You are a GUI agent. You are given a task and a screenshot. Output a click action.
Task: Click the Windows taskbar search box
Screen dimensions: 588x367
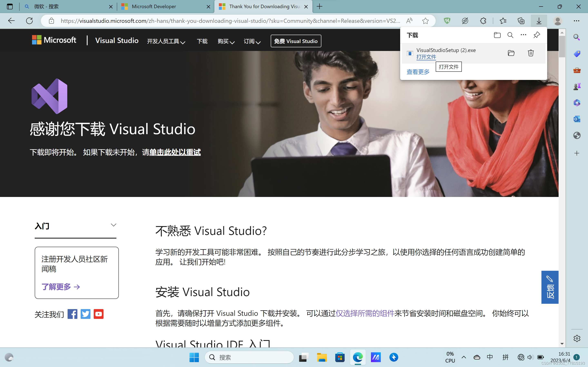249,357
